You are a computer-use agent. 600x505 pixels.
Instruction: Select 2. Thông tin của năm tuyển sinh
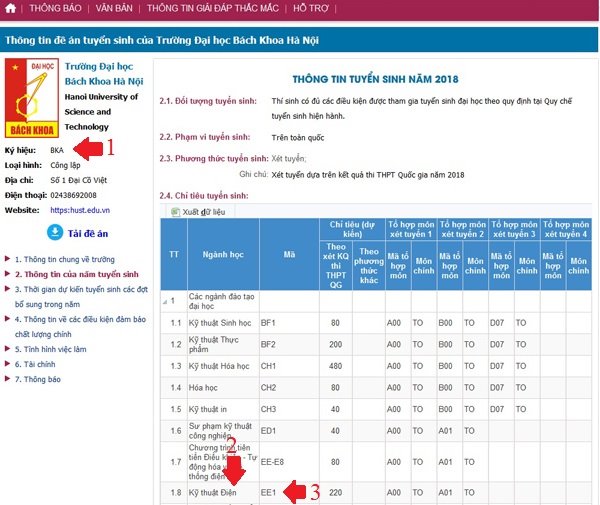pos(76,273)
